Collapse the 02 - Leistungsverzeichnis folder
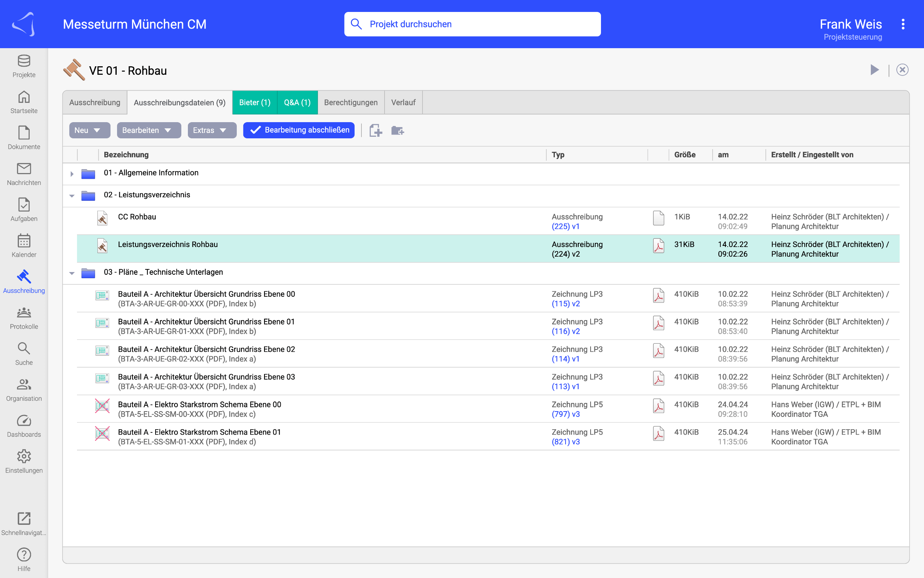 72,196
